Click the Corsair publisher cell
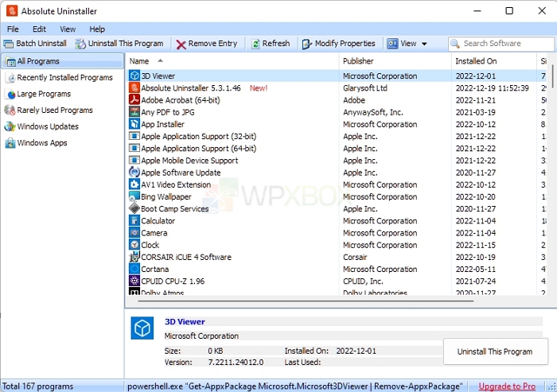This screenshot has height=392, width=557. coord(355,257)
